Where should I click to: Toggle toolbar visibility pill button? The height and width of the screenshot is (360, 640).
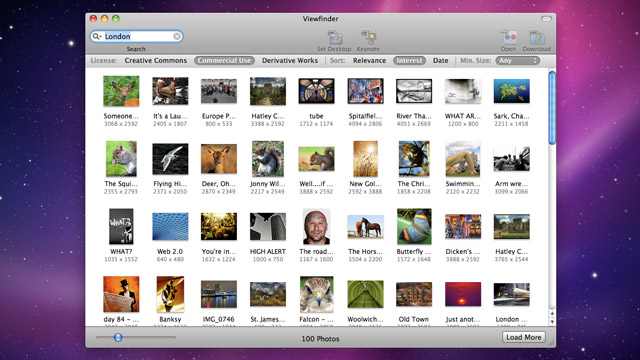click(x=546, y=19)
